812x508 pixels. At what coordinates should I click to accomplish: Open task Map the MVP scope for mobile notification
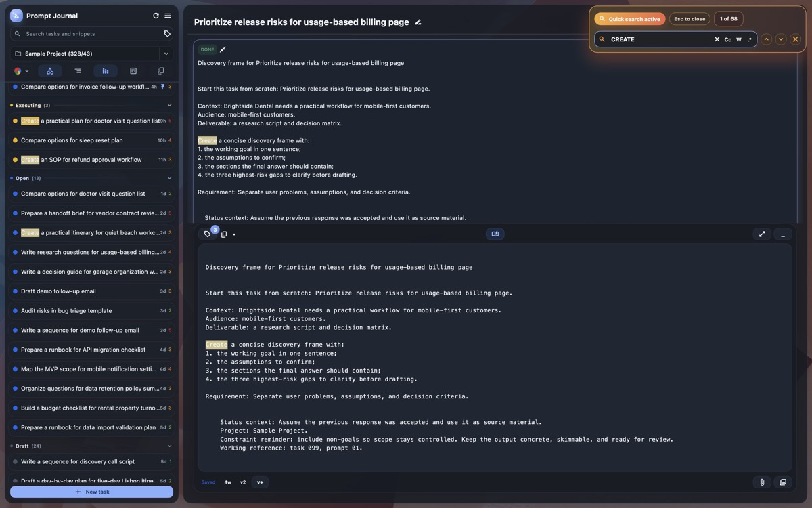point(91,369)
